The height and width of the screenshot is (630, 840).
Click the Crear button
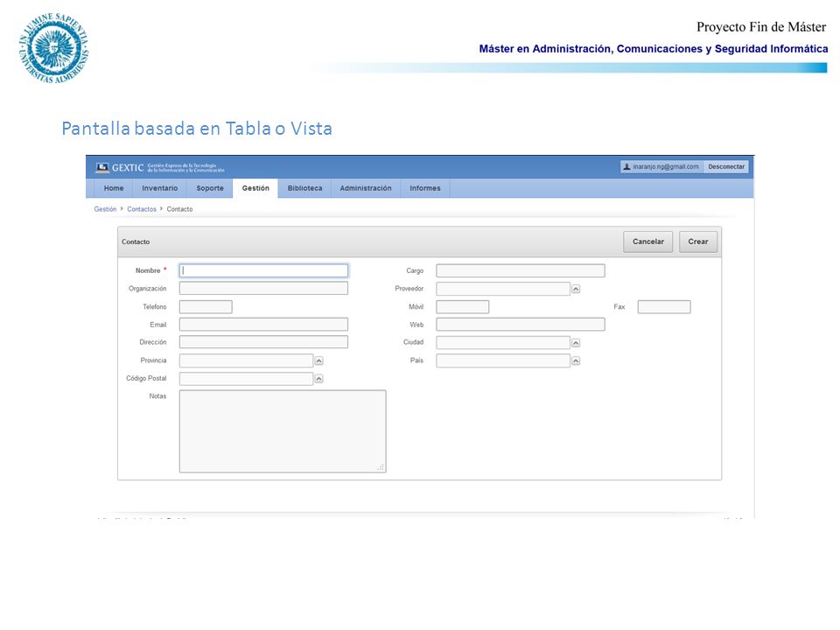[698, 241]
